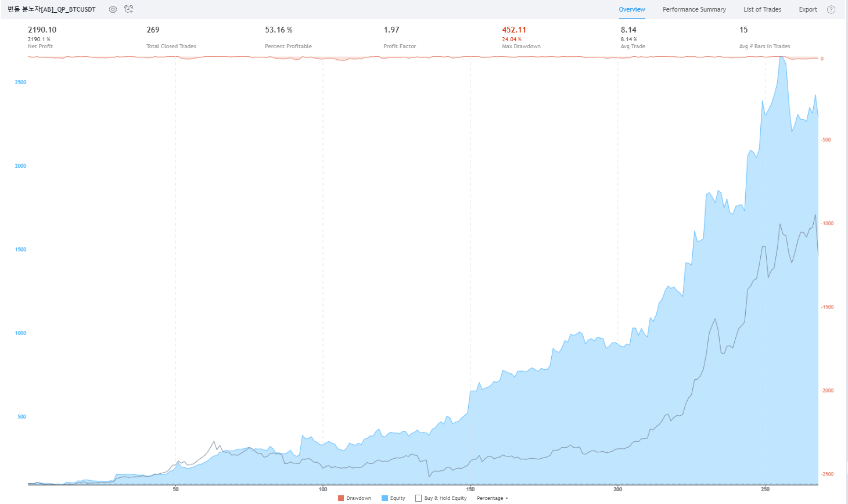Click the Net Profit value 2190.10

point(42,30)
